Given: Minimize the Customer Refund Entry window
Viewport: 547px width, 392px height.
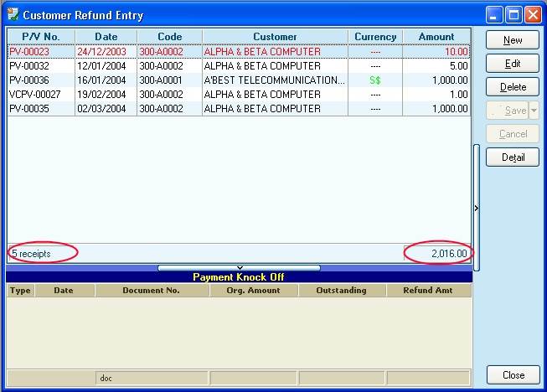Looking at the screenshot, I should pyautogui.click(x=494, y=15).
